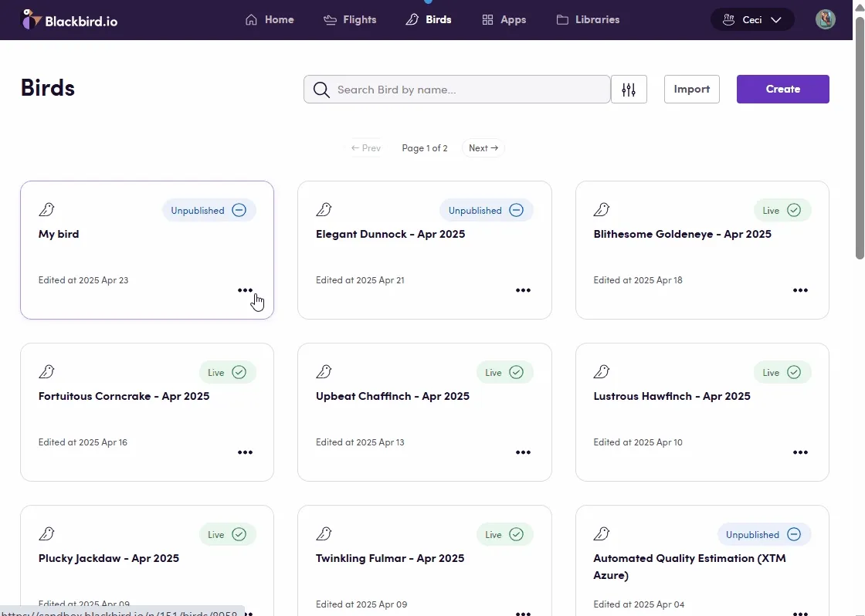Switch to the Libraries tab
The image size is (865, 616).
[x=588, y=20]
